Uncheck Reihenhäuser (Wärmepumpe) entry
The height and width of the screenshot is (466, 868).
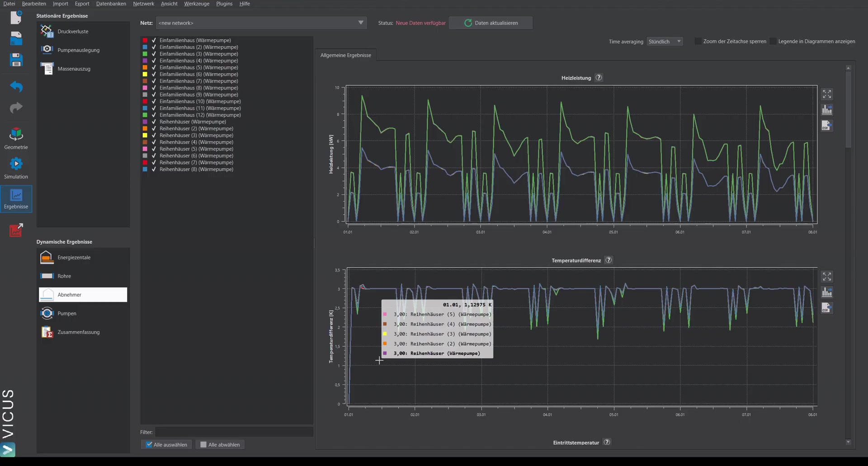[x=154, y=122]
